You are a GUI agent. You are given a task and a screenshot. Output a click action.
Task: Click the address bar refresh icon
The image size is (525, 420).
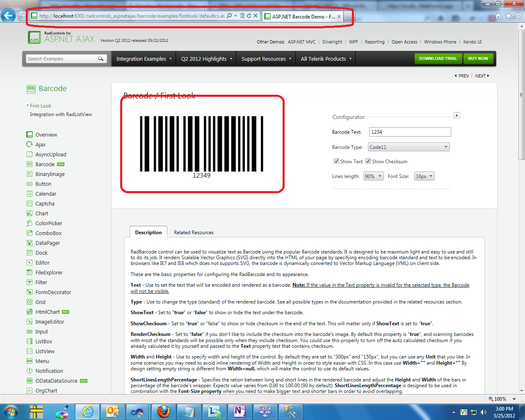[249, 16]
